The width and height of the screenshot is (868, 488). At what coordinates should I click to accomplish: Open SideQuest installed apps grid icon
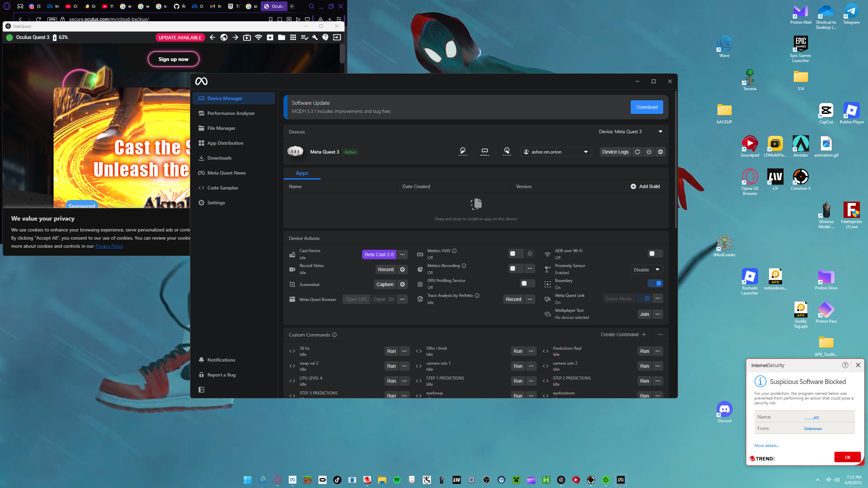293,37
